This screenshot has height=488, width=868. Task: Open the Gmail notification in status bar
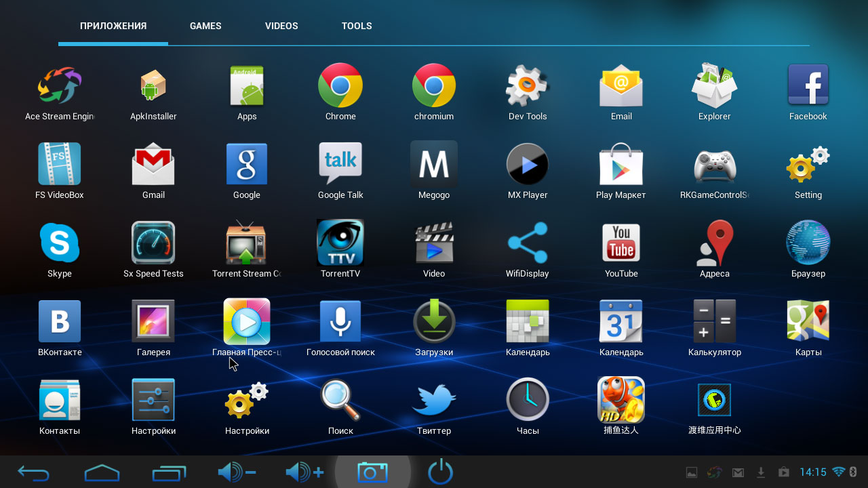(x=738, y=472)
